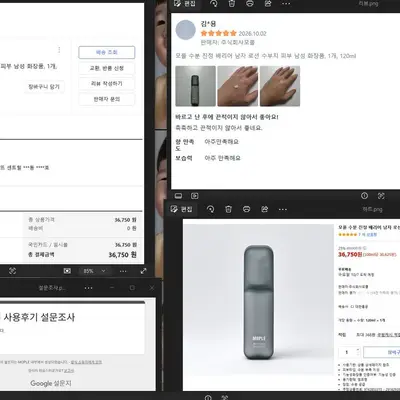Click 편집 (Edit) in the bottom-right product window
Screen dimensions: 400x400
tap(181, 209)
